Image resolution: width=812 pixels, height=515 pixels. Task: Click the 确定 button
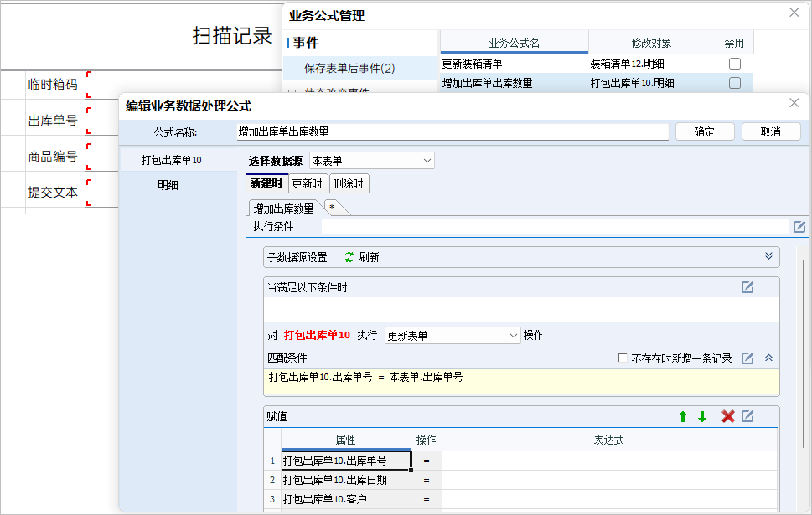pos(704,132)
